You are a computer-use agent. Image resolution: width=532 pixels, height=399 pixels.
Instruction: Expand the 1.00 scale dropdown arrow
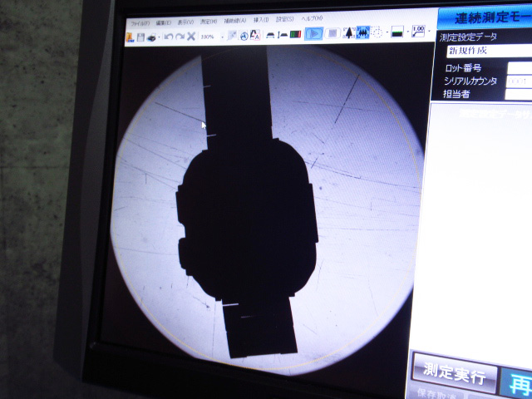429,32
